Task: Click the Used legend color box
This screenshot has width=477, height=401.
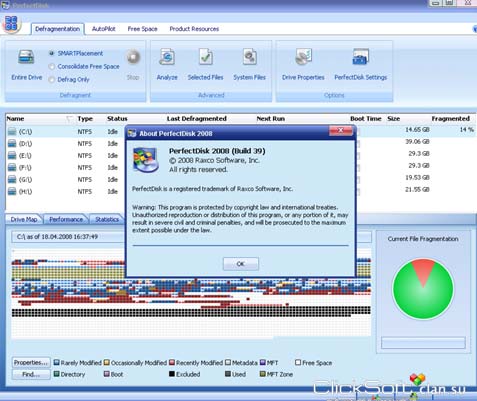Action: click(228, 374)
